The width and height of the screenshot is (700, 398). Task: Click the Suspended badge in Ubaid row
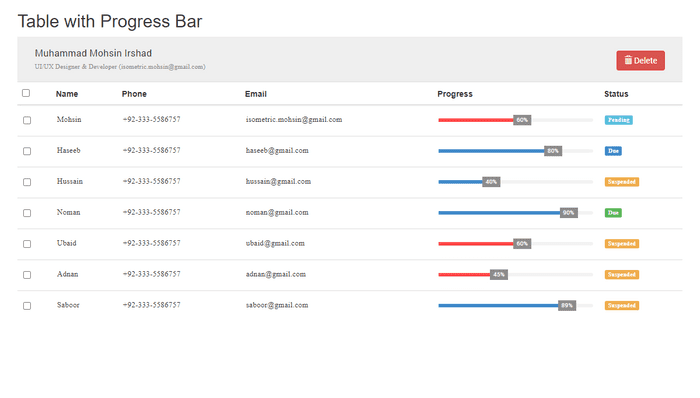click(621, 244)
